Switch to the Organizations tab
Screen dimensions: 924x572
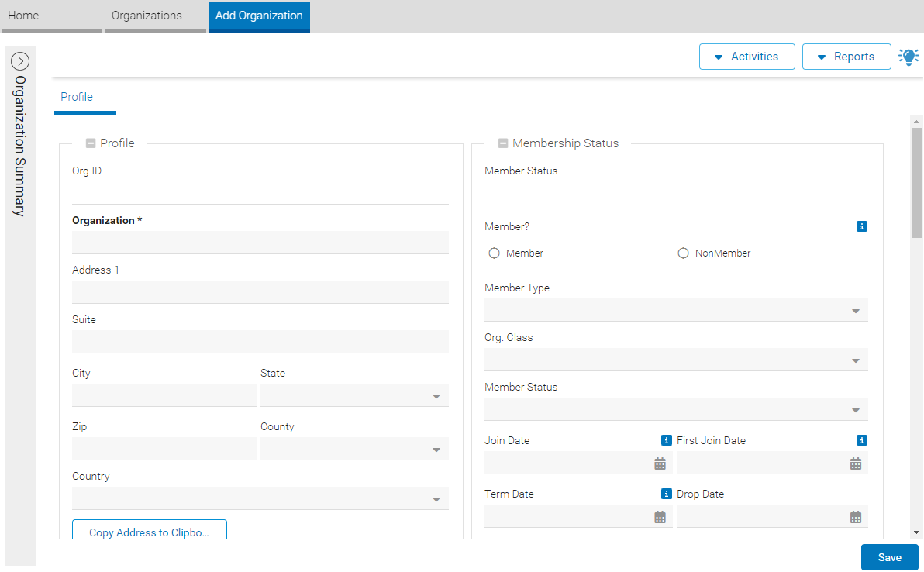[156, 16]
